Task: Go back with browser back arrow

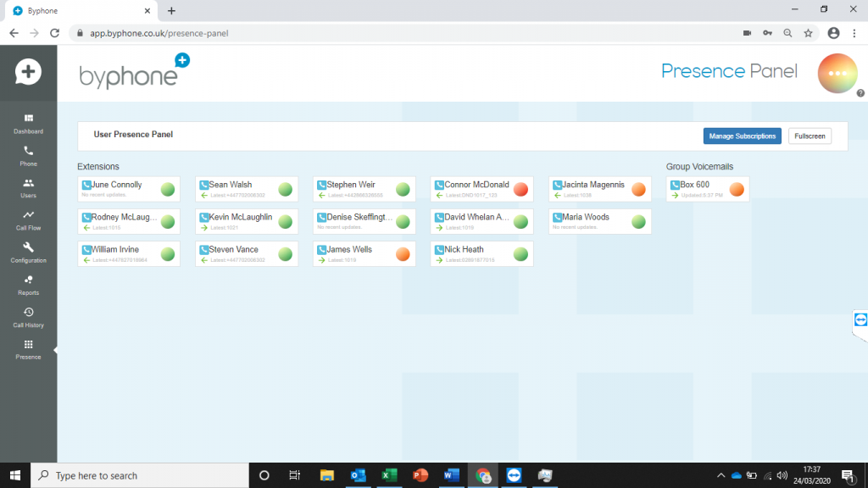Action: pyautogui.click(x=14, y=33)
